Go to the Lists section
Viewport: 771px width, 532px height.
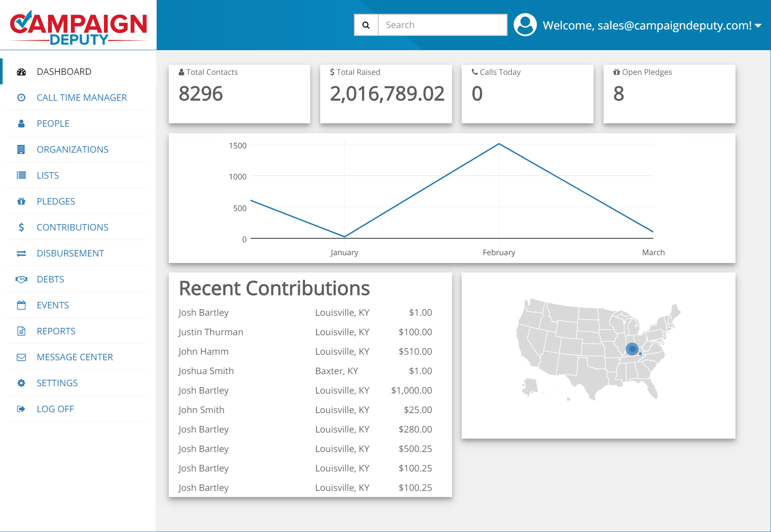pos(48,176)
